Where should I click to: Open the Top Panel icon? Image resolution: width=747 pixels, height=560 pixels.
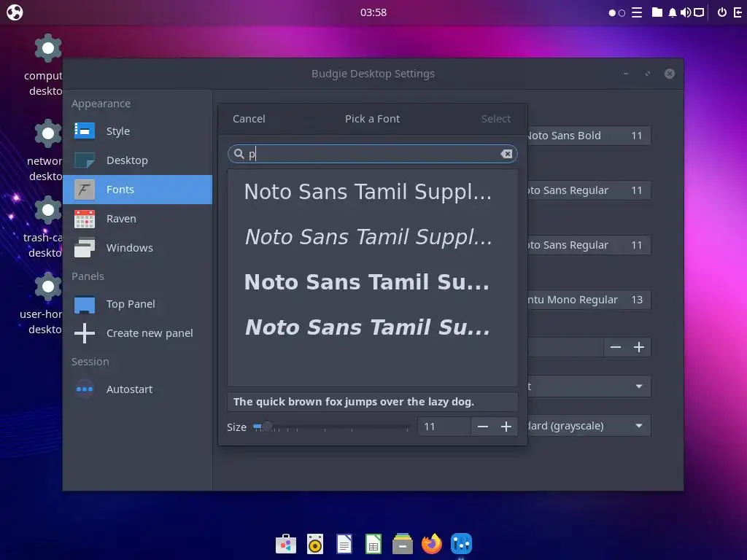coord(85,304)
